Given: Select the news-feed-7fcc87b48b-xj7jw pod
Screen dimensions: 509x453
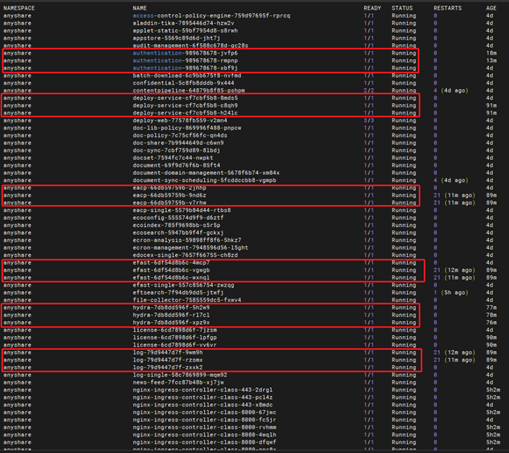Looking at the screenshot, I should click(178, 382).
